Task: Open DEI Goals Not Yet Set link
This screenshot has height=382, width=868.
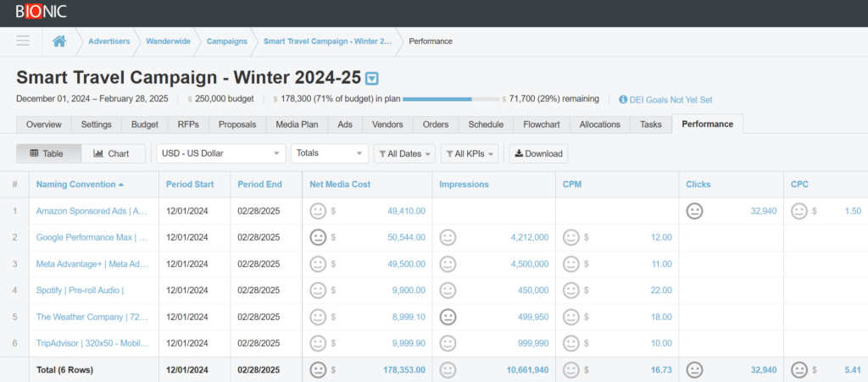Action: (x=670, y=100)
